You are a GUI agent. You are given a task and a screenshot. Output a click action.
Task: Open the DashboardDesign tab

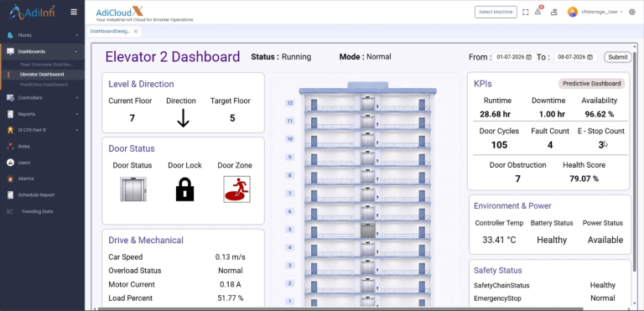(x=110, y=31)
